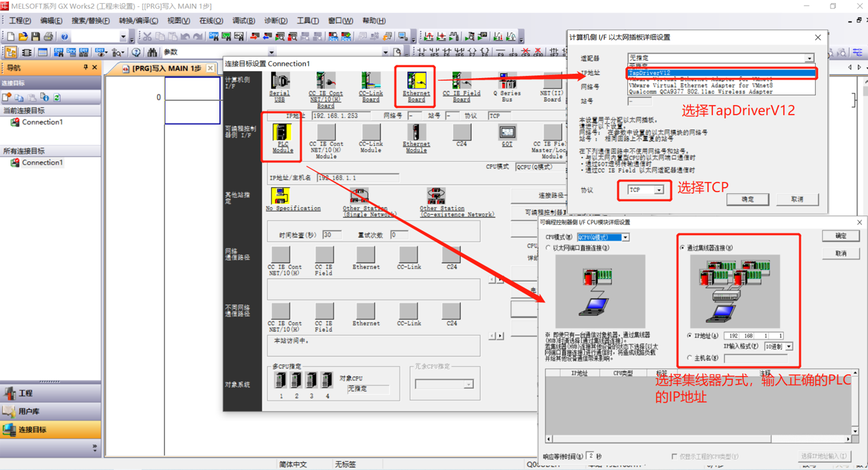Select the Q Series Bus icon
This screenshot has height=470, width=868.
coord(507,82)
